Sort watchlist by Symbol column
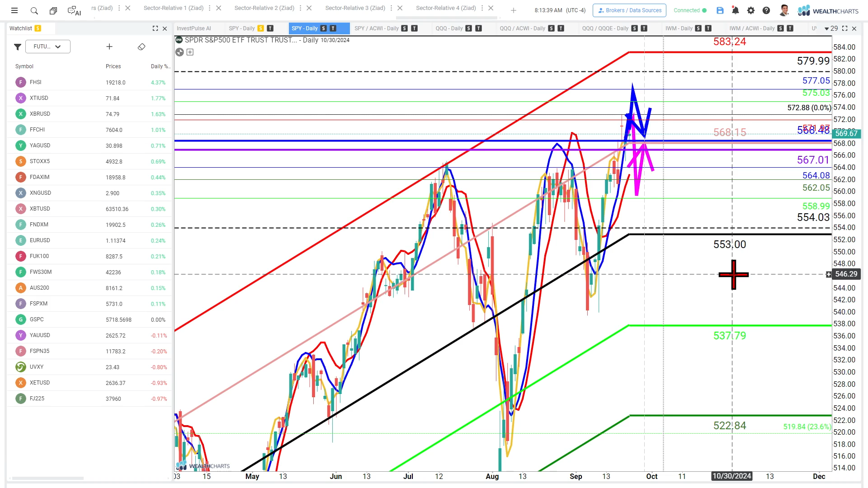Screen dimensions: 868x488 coord(24,66)
